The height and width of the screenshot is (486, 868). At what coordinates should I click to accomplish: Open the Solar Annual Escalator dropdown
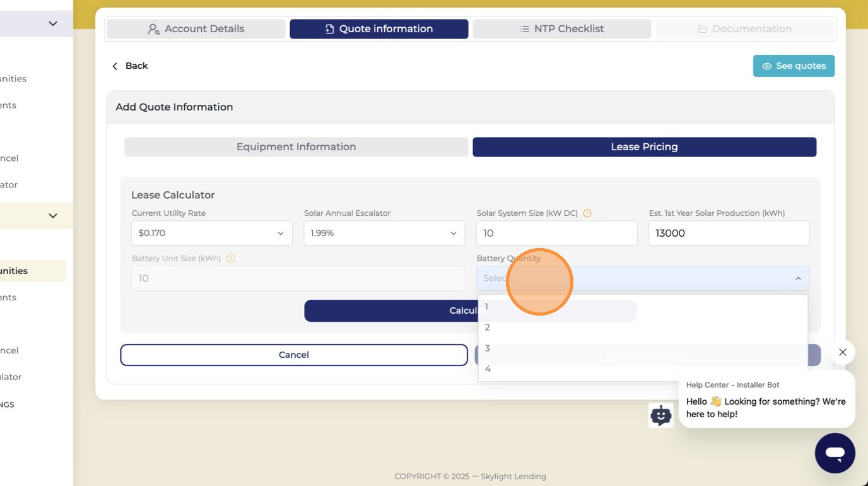[x=384, y=234]
